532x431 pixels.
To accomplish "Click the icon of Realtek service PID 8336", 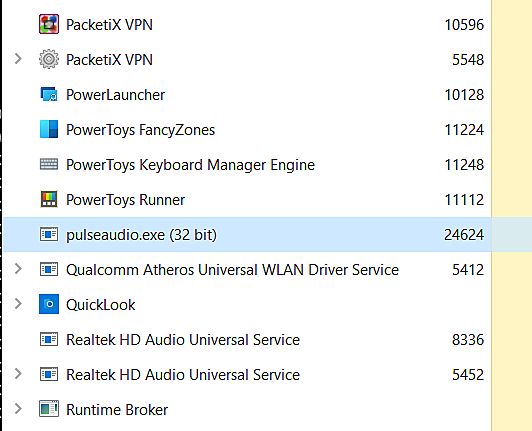I will point(49,339).
